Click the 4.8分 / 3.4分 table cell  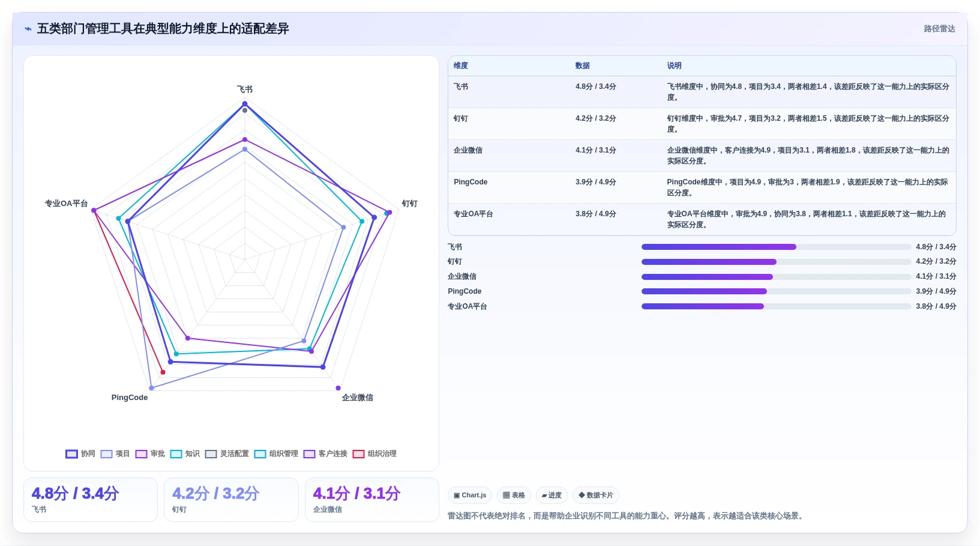click(596, 86)
